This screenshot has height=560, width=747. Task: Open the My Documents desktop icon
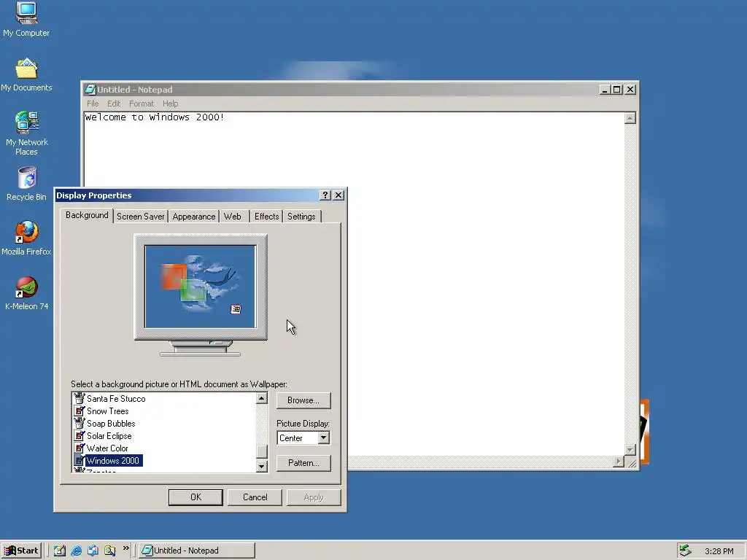tap(26, 75)
